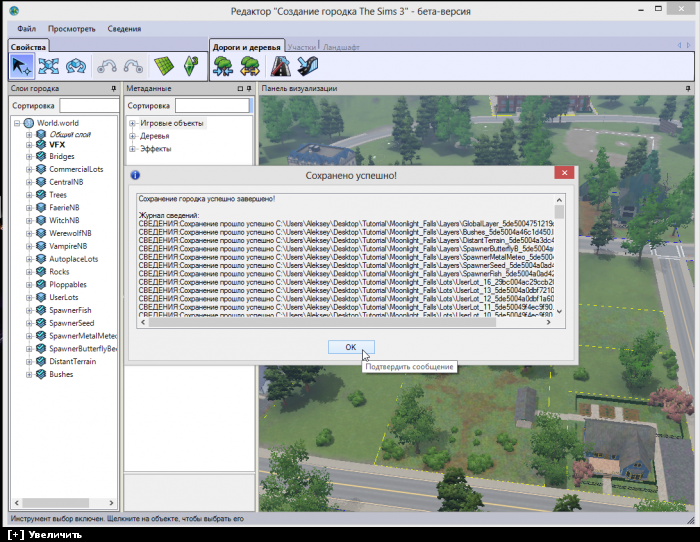Image resolution: width=700 pixels, height=542 pixels.
Task: Select the object selection arrow tool
Action: pos(21,66)
